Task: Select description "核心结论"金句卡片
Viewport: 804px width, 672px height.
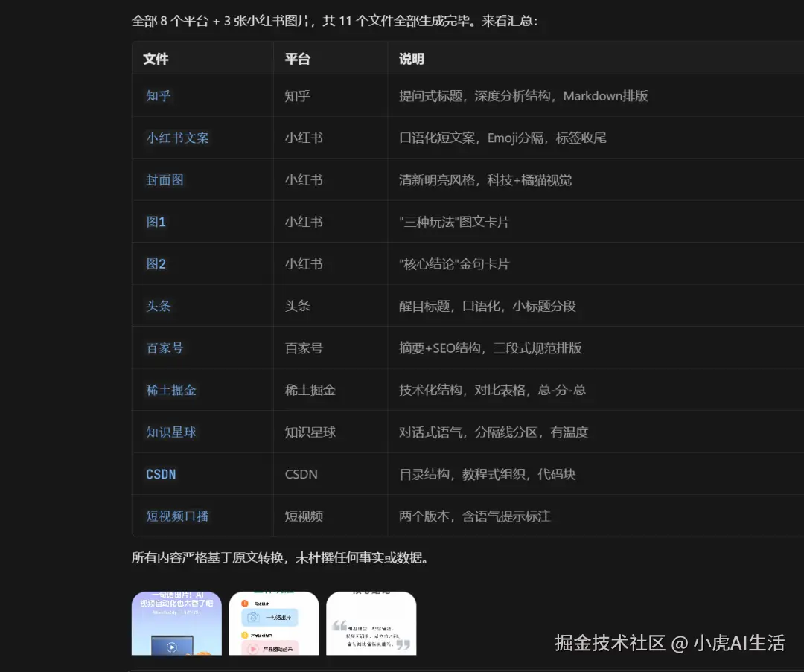Action: (x=454, y=264)
